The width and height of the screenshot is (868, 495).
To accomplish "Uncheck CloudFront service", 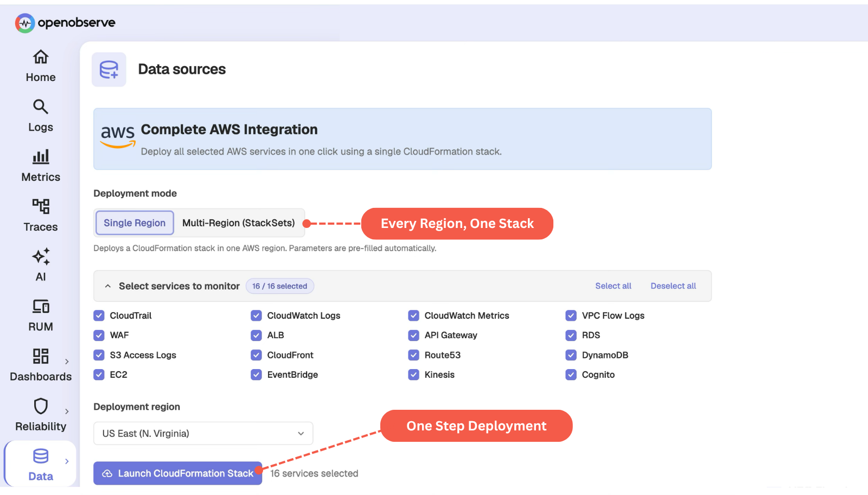I will [x=256, y=355].
